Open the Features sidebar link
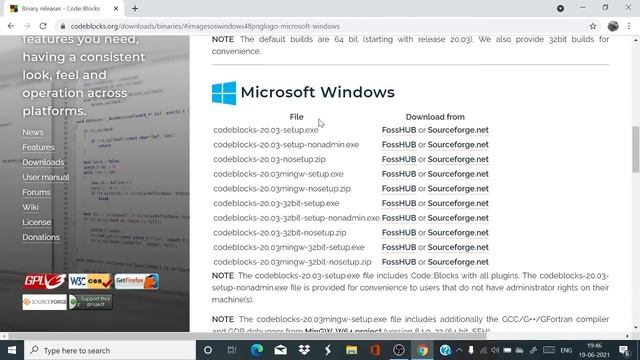Image resolution: width=640 pixels, height=360 pixels. [38, 147]
